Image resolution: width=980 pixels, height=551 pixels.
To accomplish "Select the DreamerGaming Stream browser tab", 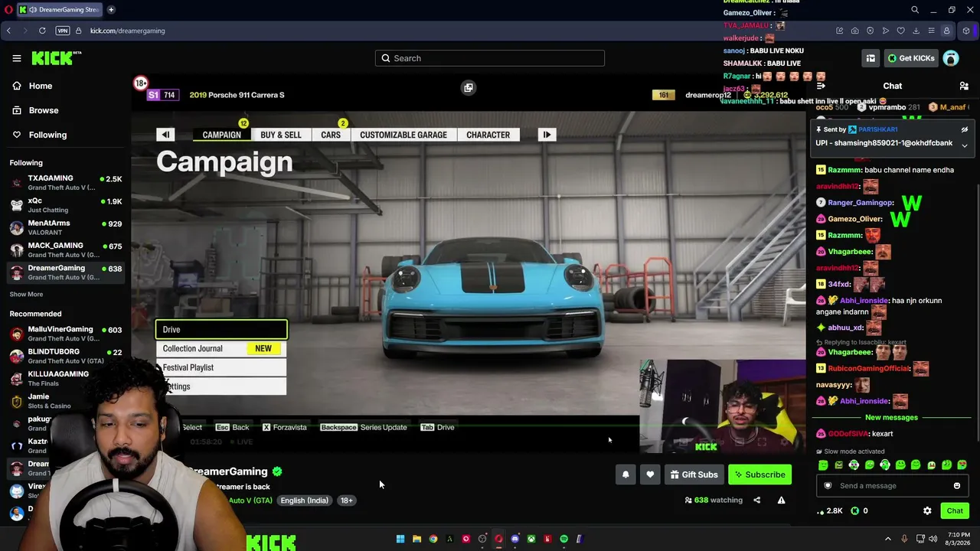I will click(x=60, y=10).
